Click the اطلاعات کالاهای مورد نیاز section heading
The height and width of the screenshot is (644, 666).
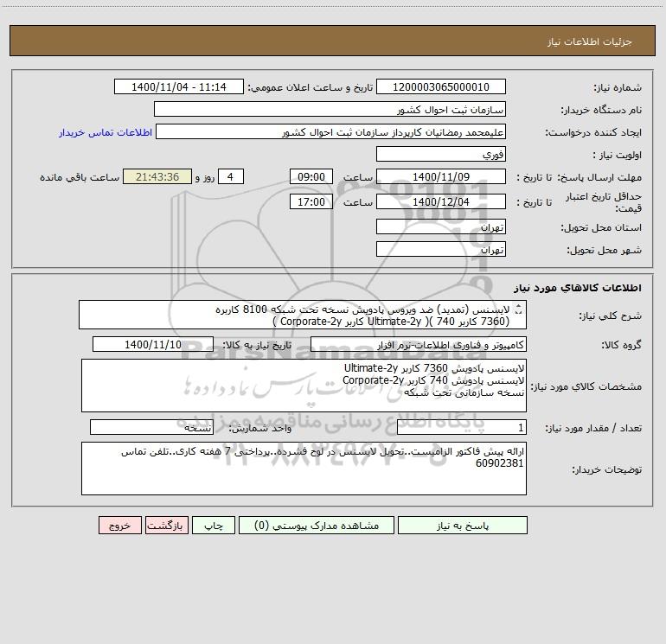(578, 288)
